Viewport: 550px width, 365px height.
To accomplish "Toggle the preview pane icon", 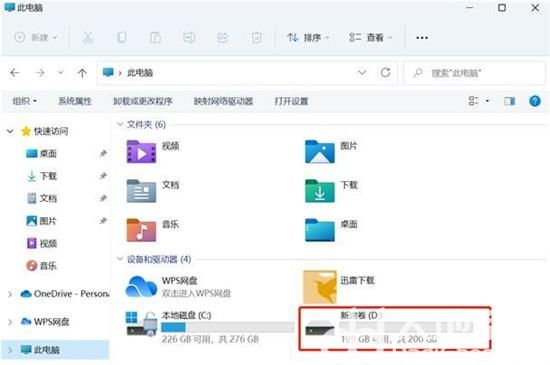I will coord(509,101).
